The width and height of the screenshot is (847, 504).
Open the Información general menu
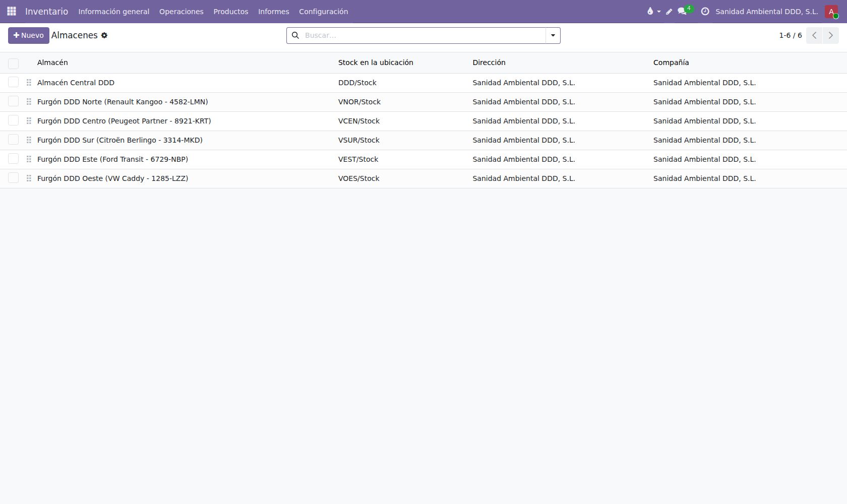click(x=114, y=12)
